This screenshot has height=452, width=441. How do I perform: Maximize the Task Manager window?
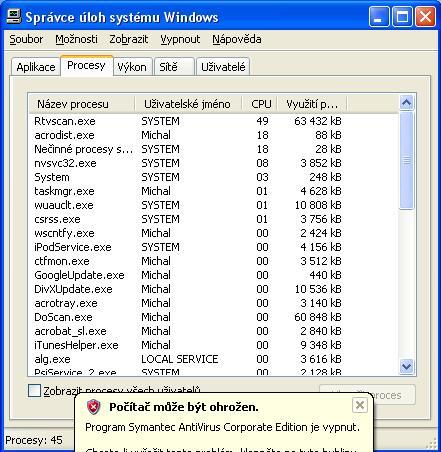pyautogui.click(x=402, y=17)
